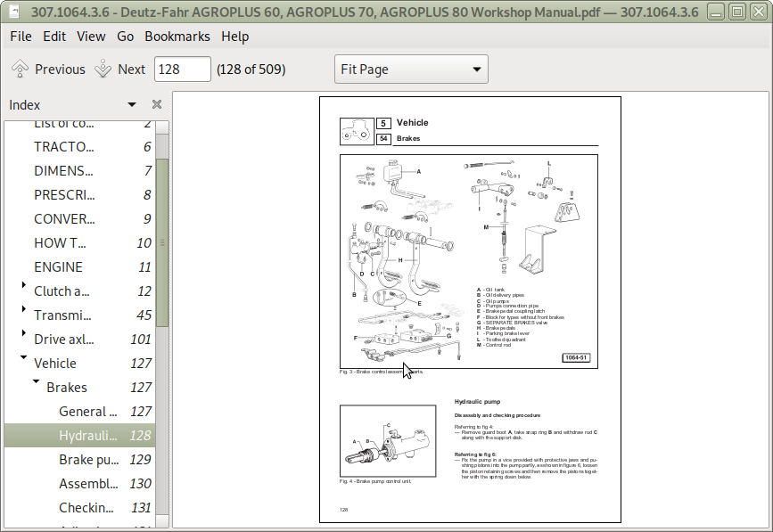The height and width of the screenshot is (532, 773).
Task: Maximize the document viewer window
Action: [737, 12]
